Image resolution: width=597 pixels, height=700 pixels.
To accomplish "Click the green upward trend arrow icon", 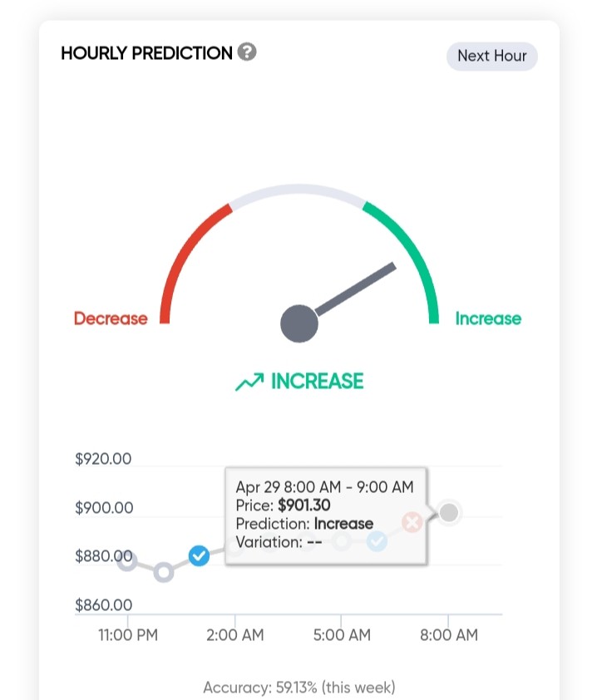I will pos(249,382).
